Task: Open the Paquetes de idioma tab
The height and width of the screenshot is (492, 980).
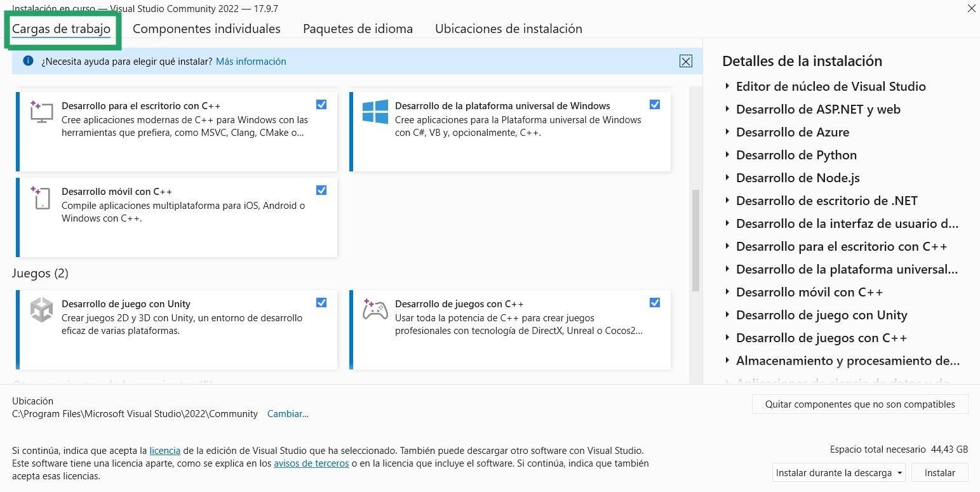Action: [x=358, y=29]
